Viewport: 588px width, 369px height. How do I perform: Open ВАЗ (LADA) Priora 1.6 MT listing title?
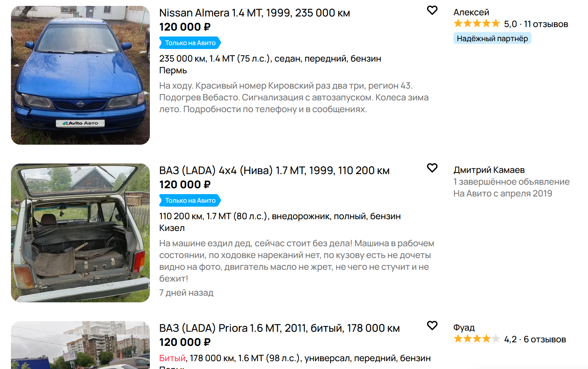tap(279, 328)
